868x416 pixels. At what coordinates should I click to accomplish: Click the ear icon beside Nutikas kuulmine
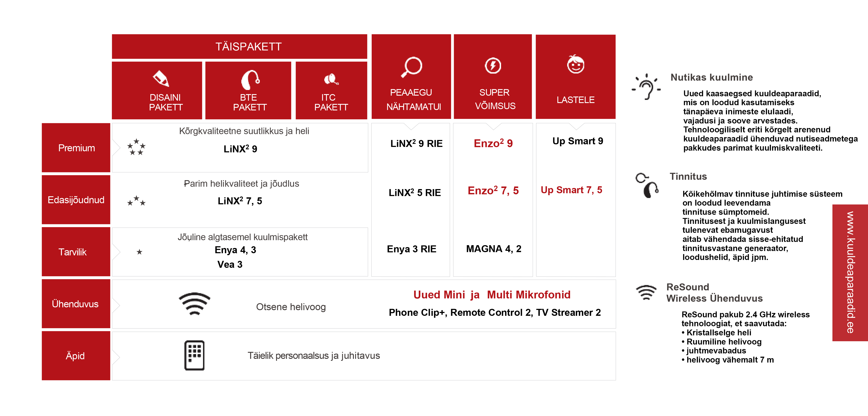click(646, 87)
